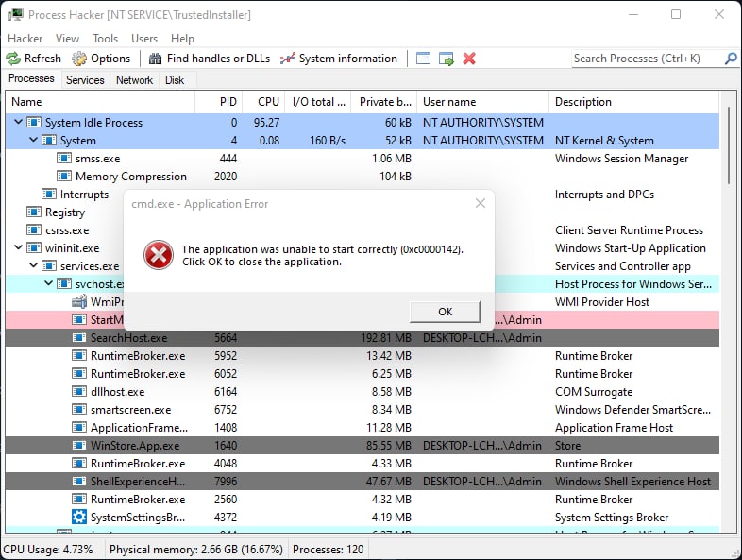Viewport: 742px width, 560px height.
Task: Click the red error icon in dialog
Action: coord(159,255)
